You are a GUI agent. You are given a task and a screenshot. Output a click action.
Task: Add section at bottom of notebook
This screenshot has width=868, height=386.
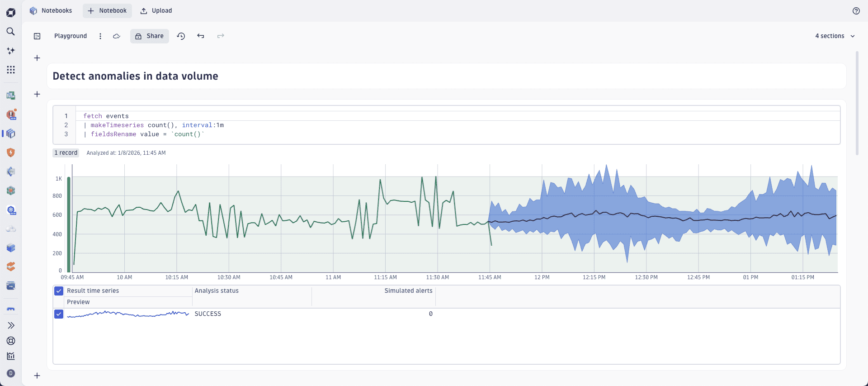point(37,376)
